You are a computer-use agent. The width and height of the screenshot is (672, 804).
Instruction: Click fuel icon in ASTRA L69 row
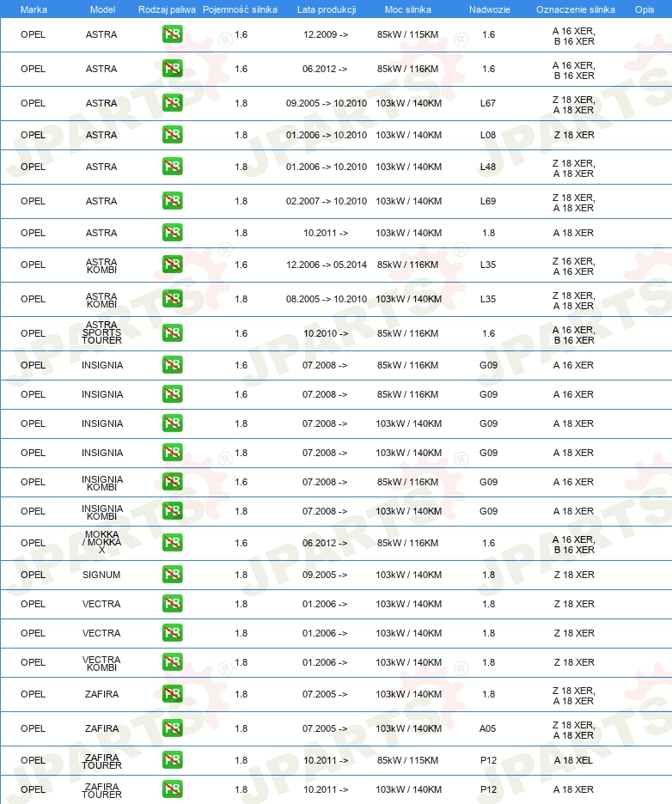coord(173,201)
